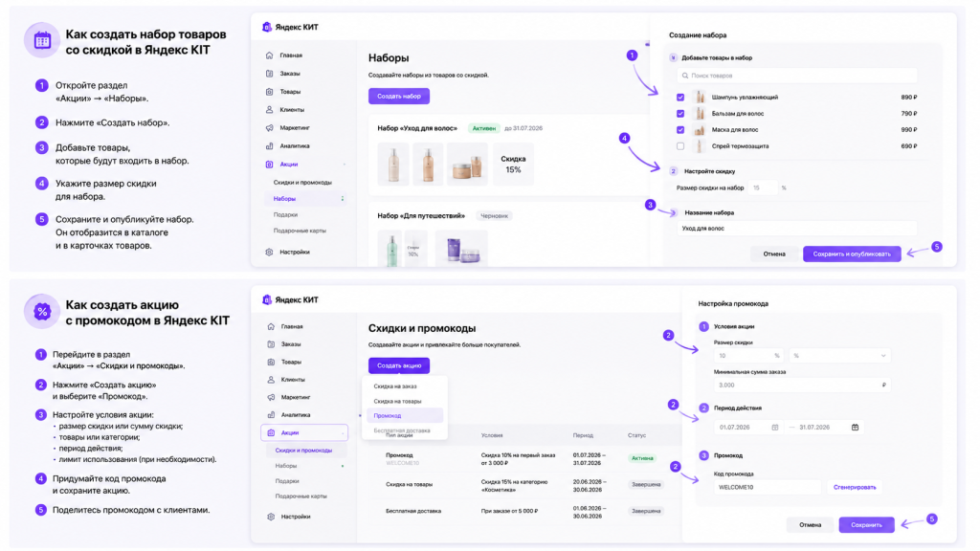Image resolution: width=980 pixels, height=551 pixels.
Task: Click the Клиенты icon on the Скидки и промокоды page sidebar
Action: pyautogui.click(x=271, y=380)
